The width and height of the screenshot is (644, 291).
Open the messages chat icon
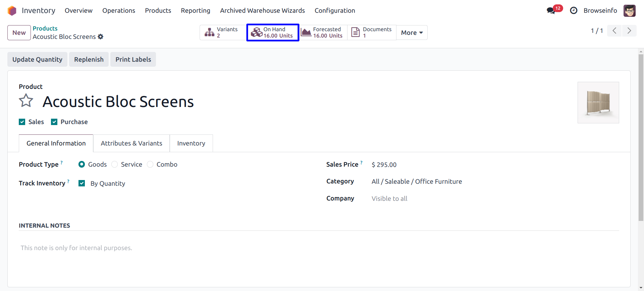point(551,11)
